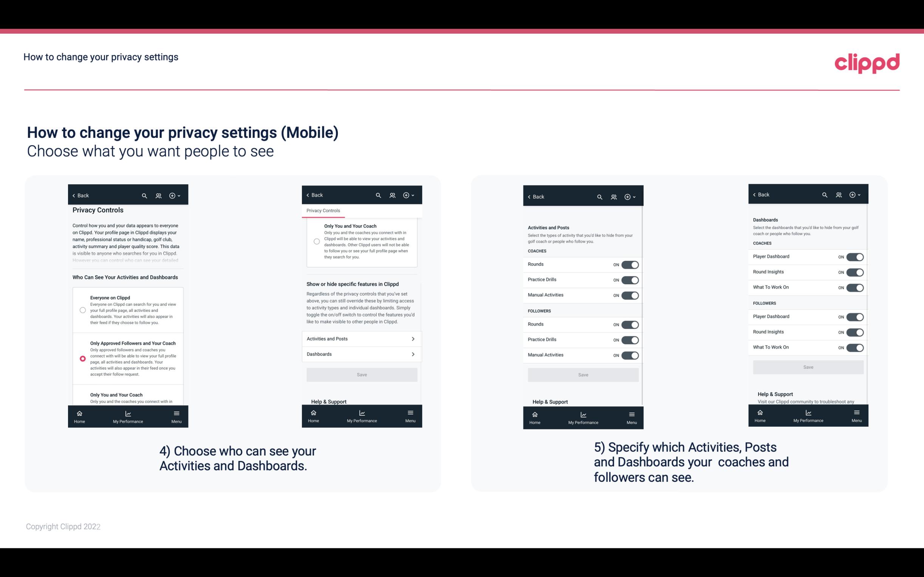Toggle Player Dashboard ON for Followers
924x577 pixels.
(854, 316)
